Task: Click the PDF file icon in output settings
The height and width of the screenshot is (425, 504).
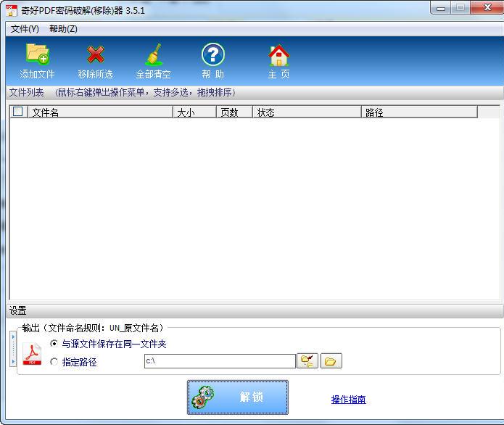Action: click(32, 353)
